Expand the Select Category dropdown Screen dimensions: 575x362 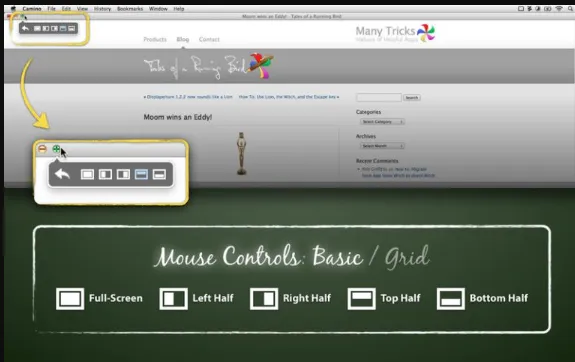click(382, 122)
